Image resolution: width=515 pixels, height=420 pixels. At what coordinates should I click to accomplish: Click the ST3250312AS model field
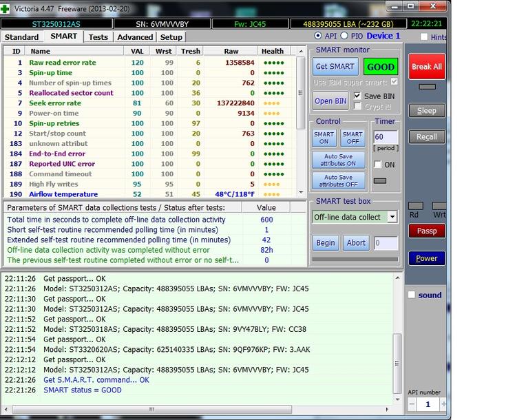56,24
